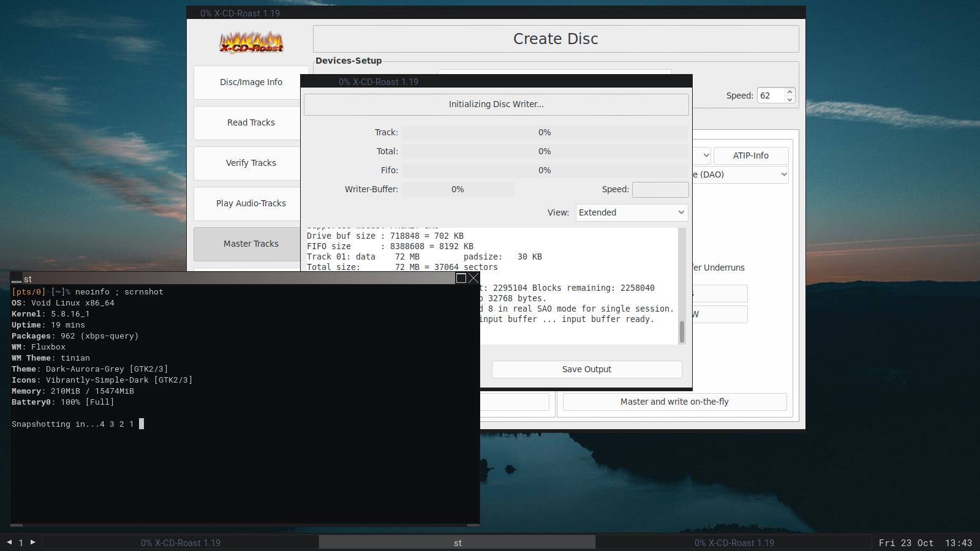
Task: Decrease the write speed with the down arrow
Action: click(x=790, y=99)
